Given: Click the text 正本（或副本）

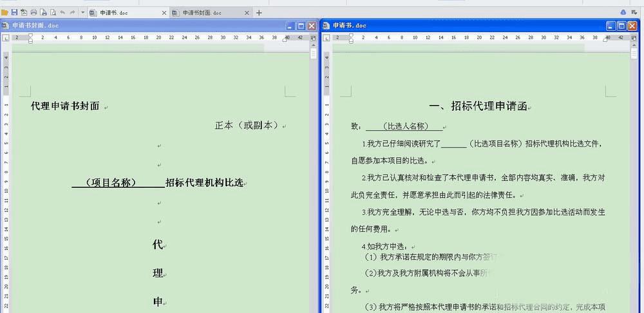Looking at the screenshot, I should coord(248,126).
